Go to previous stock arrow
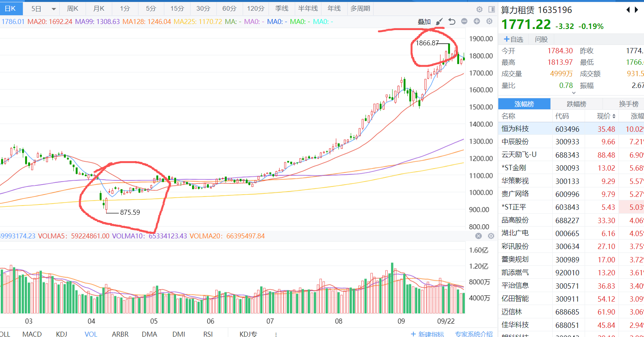The height and width of the screenshot is (337, 644). (x=628, y=10)
